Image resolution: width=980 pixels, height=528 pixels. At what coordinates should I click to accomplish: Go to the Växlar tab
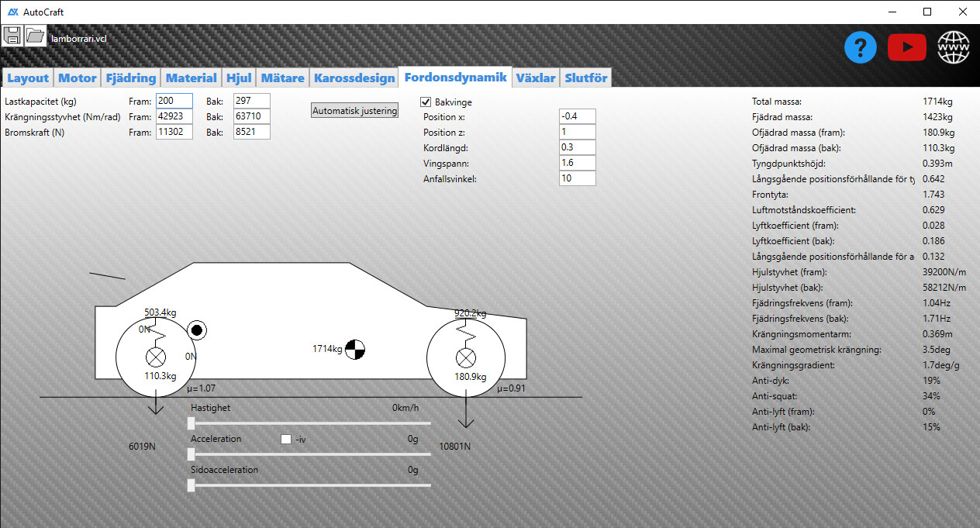(536, 78)
